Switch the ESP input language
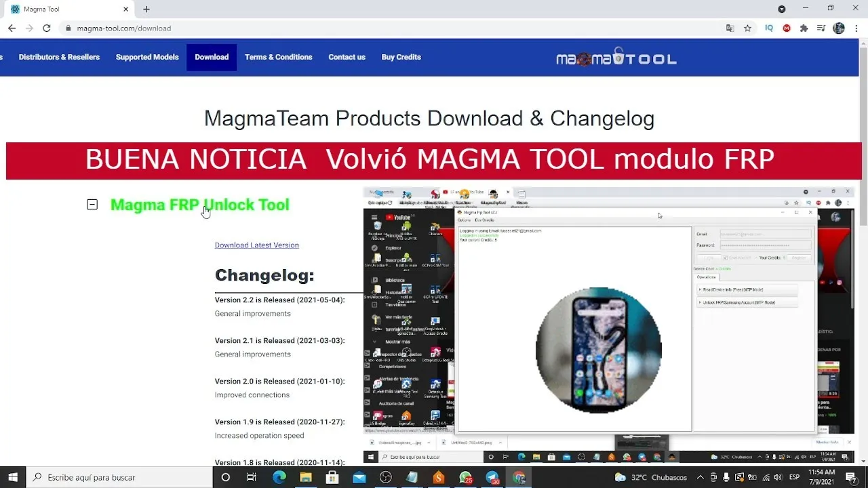This screenshot has width=868, height=488. [x=794, y=477]
